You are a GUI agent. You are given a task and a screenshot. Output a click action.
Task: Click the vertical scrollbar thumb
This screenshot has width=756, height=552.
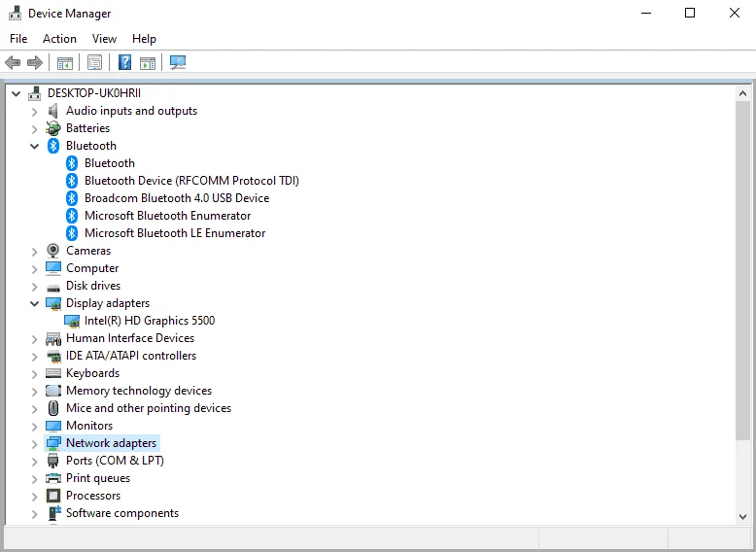point(742,270)
